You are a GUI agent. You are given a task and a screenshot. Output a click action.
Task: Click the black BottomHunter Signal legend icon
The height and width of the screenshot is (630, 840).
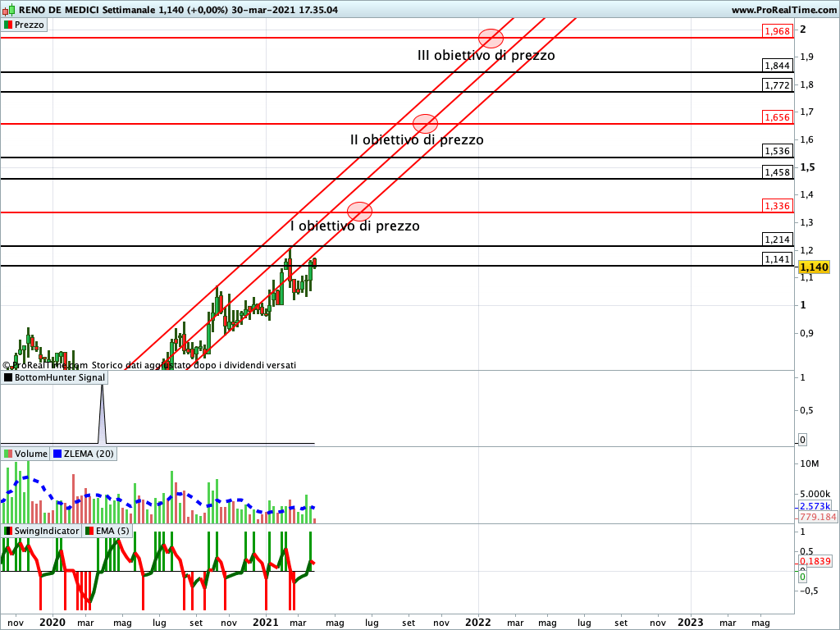point(8,377)
